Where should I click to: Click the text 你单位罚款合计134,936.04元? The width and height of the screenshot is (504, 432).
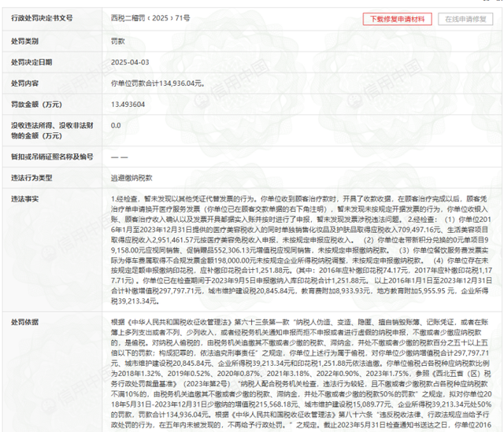click(157, 83)
